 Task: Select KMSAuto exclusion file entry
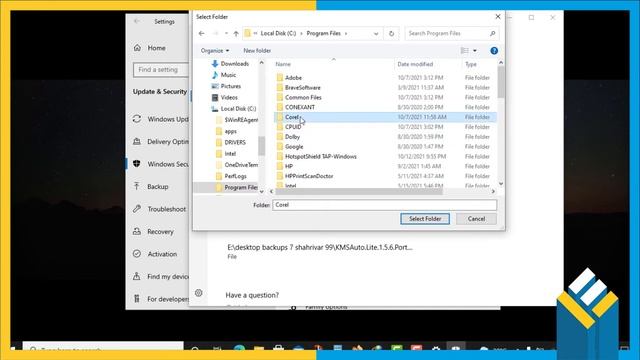coord(320,251)
